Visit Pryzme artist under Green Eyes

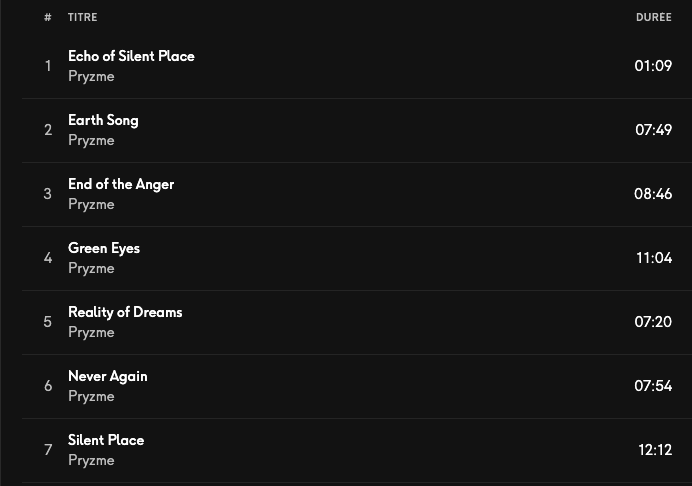point(91,269)
